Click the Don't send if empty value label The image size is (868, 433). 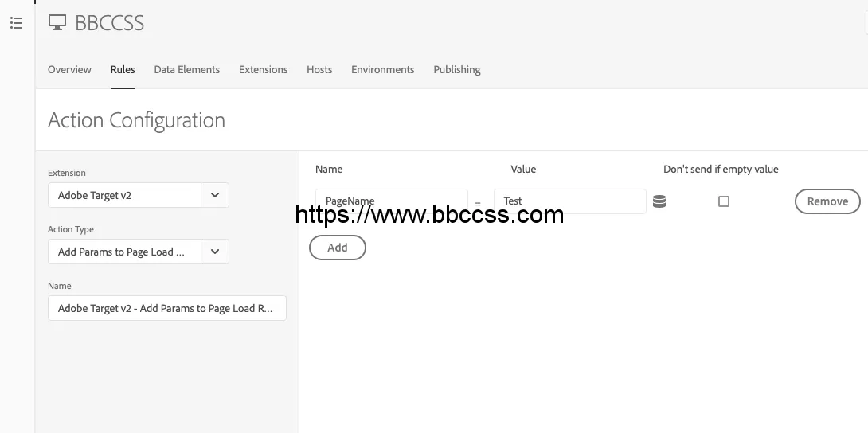click(x=721, y=170)
